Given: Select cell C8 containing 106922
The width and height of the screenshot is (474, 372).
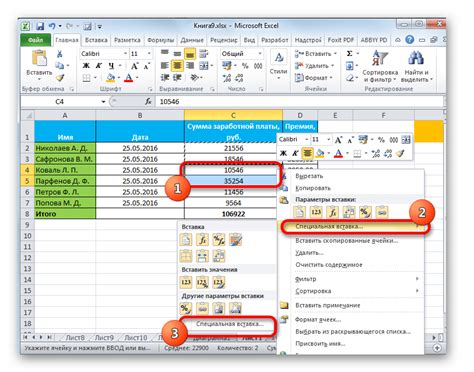Looking at the screenshot, I should tap(233, 214).
